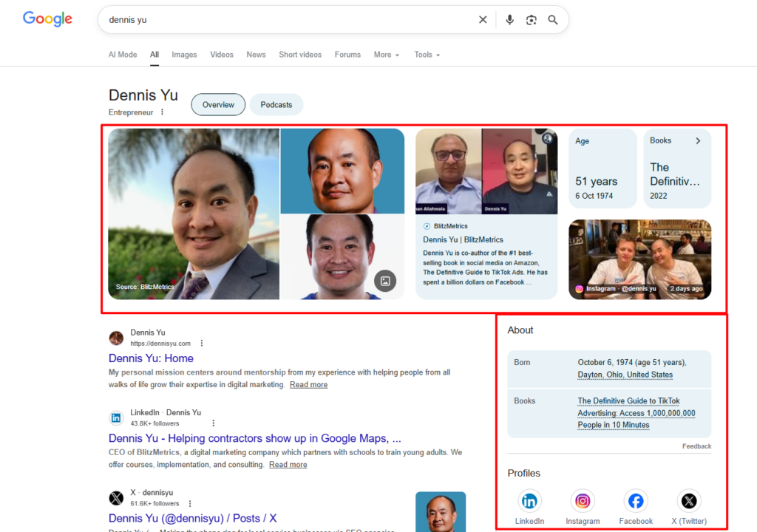Switch to the Images tab
The image size is (757, 532).
coord(184,55)
